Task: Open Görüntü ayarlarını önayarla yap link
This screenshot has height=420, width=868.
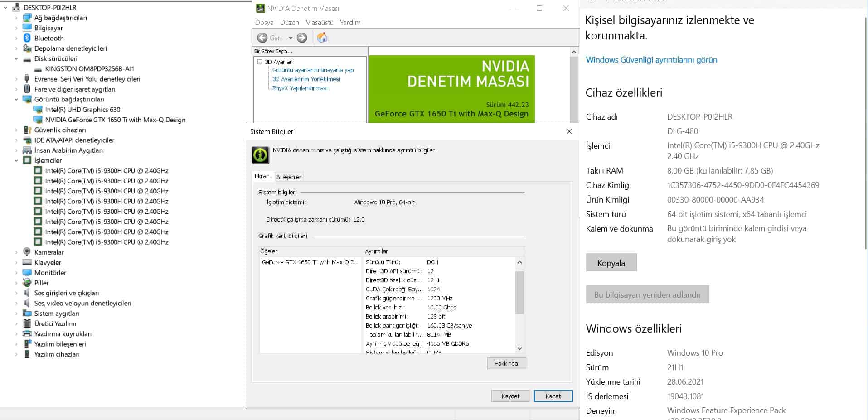Action: click(313, 70)
